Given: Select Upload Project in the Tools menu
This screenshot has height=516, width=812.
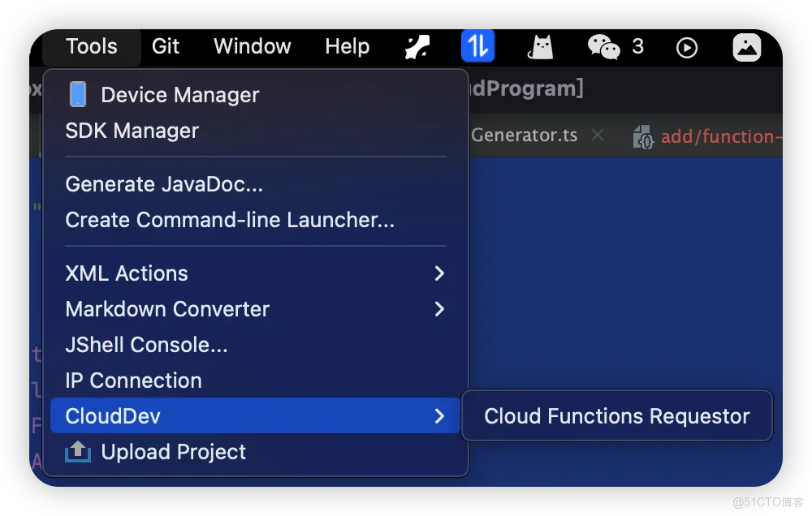Looking at the screenshot, I should coord(255,452).
